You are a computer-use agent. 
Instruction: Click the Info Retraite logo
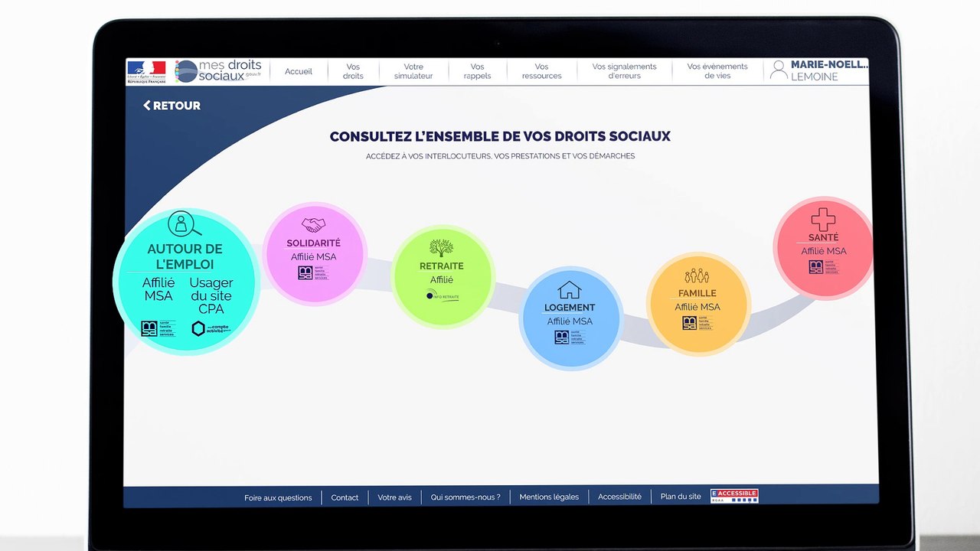[x=443, y=296]
